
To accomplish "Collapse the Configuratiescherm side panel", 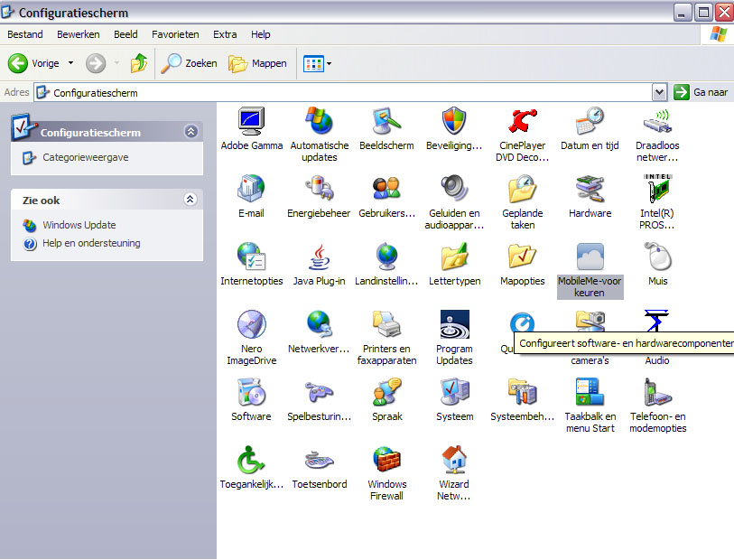I will click(190, 132).
